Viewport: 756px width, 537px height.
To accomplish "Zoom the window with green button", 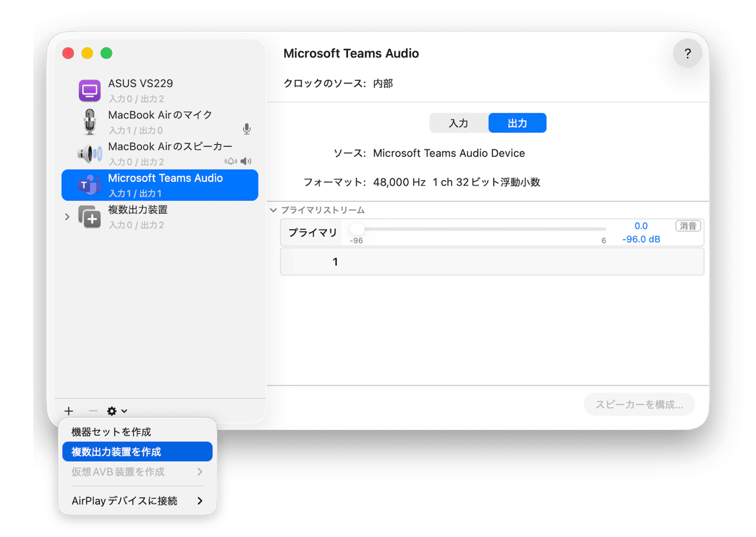I will coord(107,53).
